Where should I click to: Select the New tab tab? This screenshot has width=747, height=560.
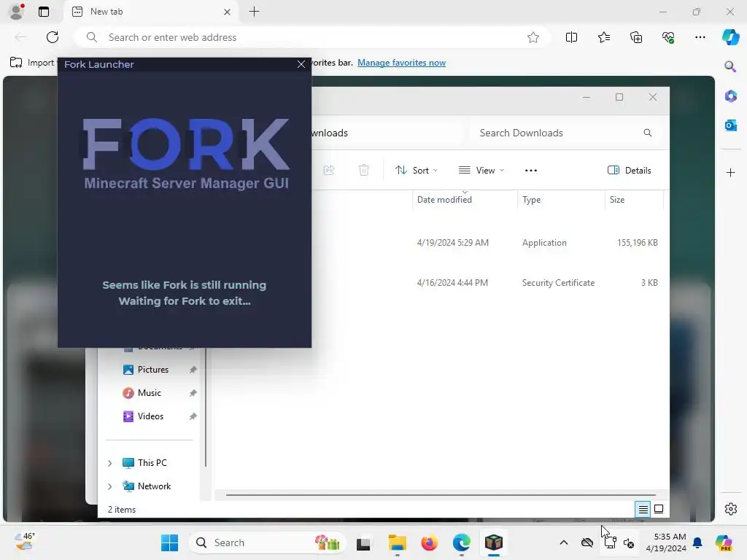(152, 12)
